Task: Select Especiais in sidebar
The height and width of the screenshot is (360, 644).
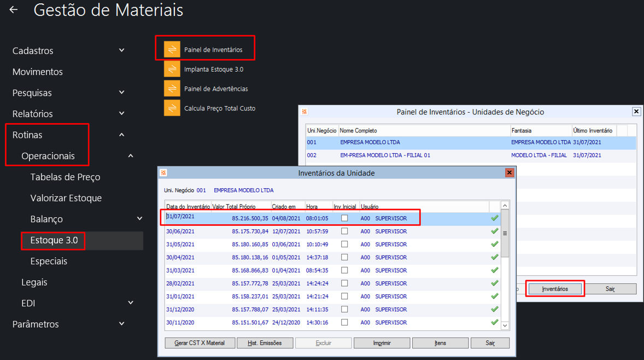Action: click(49, 262)
